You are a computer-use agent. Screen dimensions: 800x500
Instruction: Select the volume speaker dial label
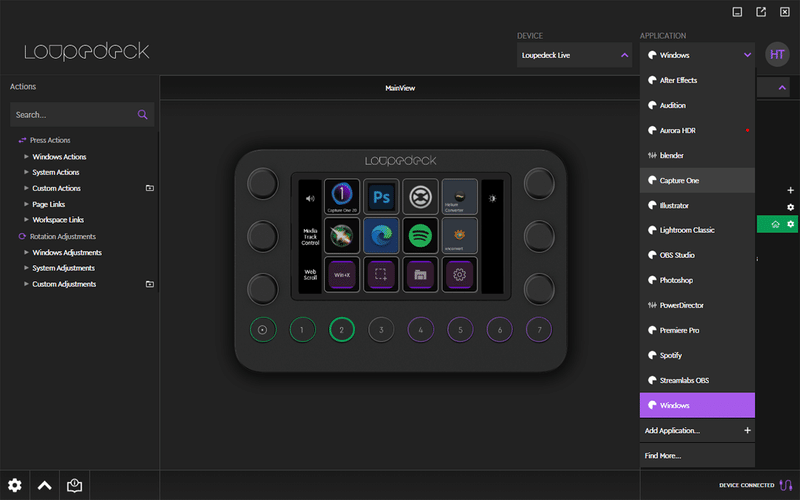click(310, 198)
